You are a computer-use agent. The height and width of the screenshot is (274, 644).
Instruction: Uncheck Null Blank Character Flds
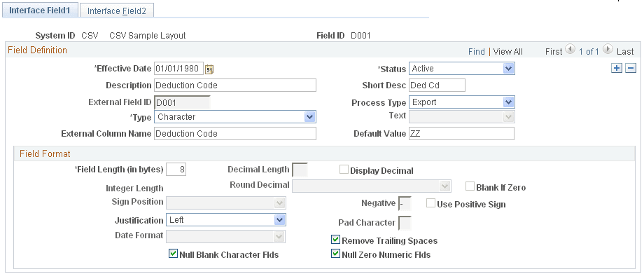coord(173,254)
